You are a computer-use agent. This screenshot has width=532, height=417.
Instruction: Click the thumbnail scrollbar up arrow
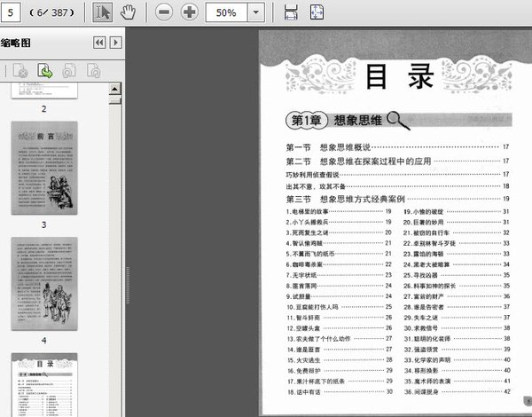114,89
